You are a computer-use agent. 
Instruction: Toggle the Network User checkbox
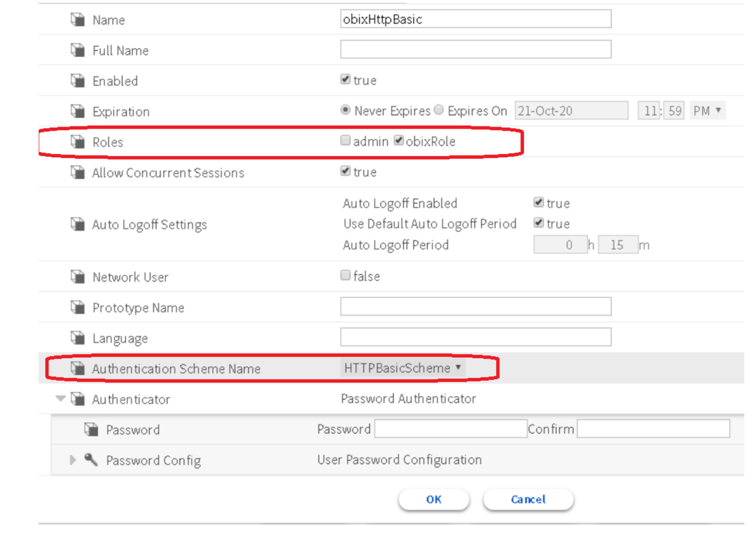345,275
